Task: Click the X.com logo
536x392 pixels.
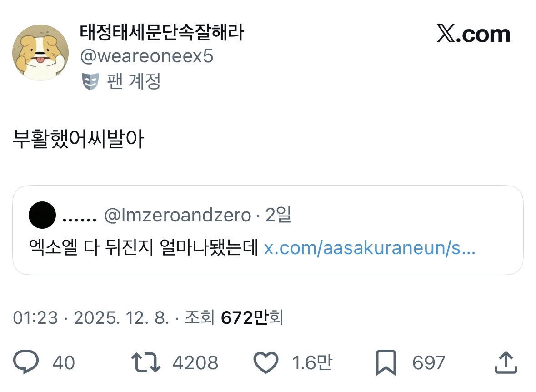Action: coord(473,35)
